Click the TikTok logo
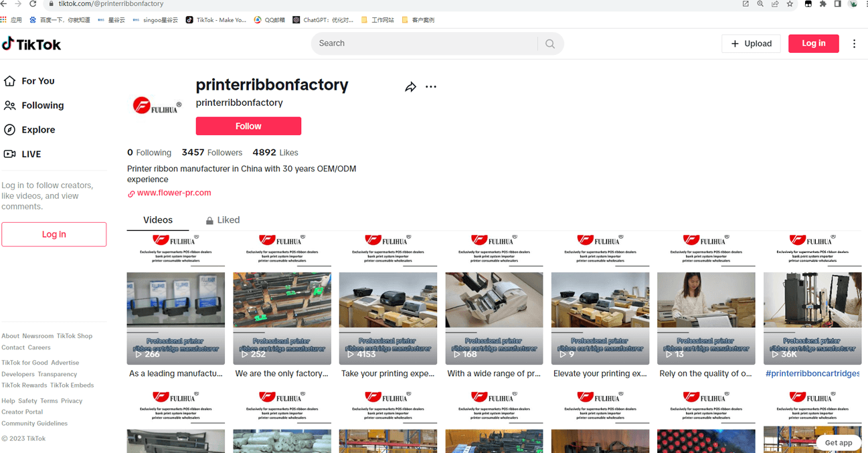Screen dimensions: 868x453 (x=31, y=44)
